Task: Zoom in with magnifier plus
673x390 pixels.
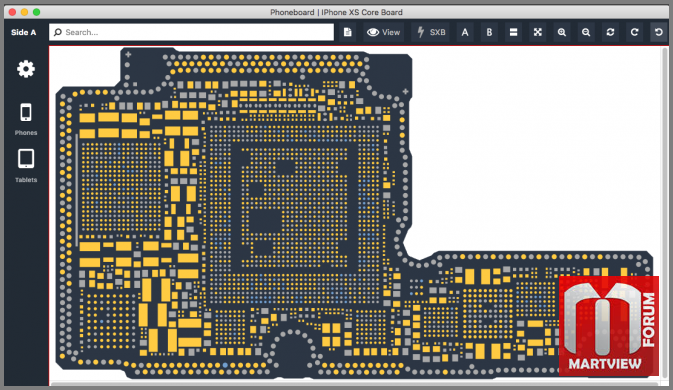Action: point(562,32)
